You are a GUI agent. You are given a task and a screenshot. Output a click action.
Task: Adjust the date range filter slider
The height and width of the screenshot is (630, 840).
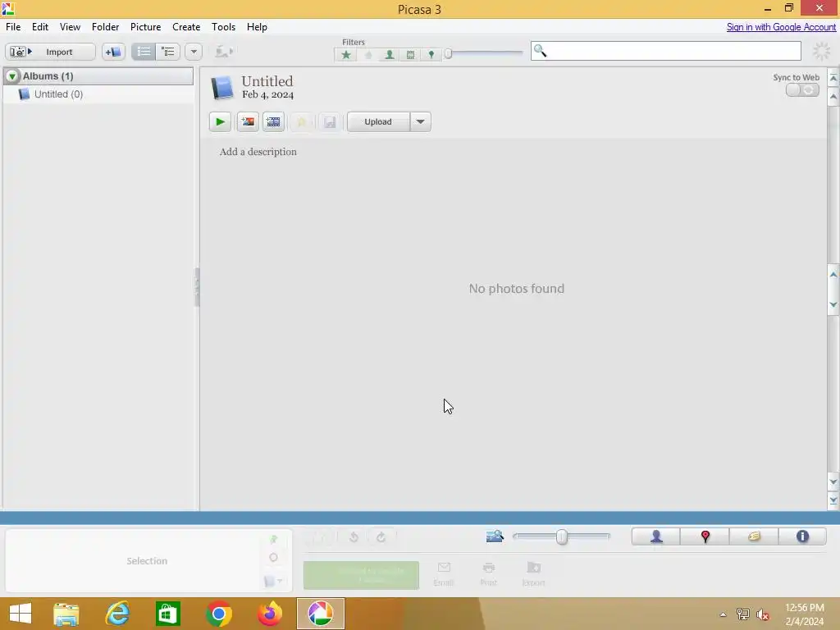(449, 53)
